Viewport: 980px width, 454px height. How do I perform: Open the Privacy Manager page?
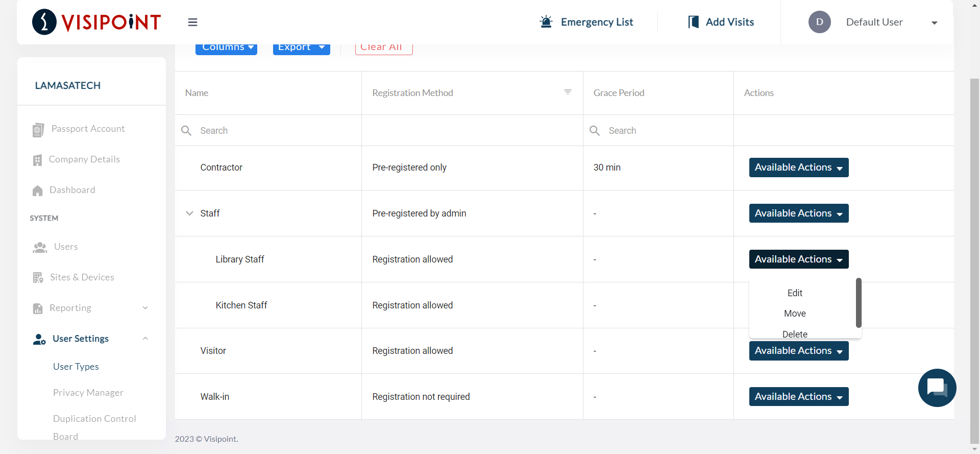click(88, 393)
